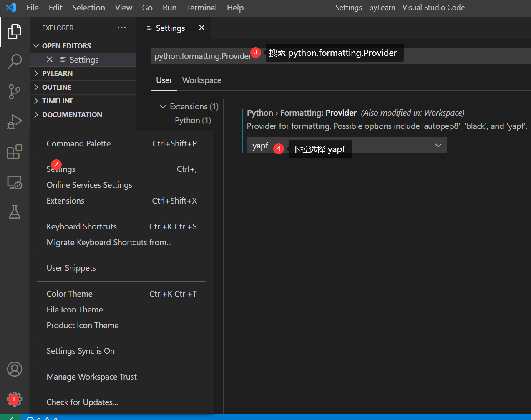Open the Accounts menu icon

(x=15, y=369)
